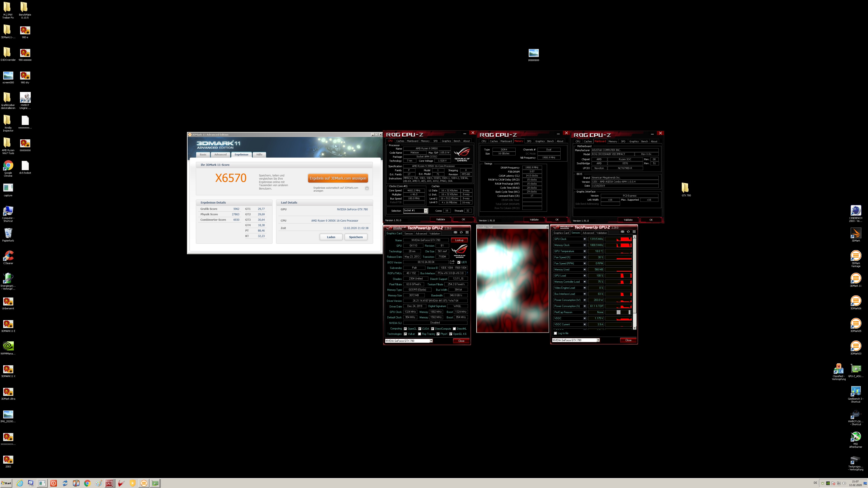Viewport: 868px width, 488px height.
Task: Open the Papierkorb recycle bin icon
Action: [x=8, y=235]
